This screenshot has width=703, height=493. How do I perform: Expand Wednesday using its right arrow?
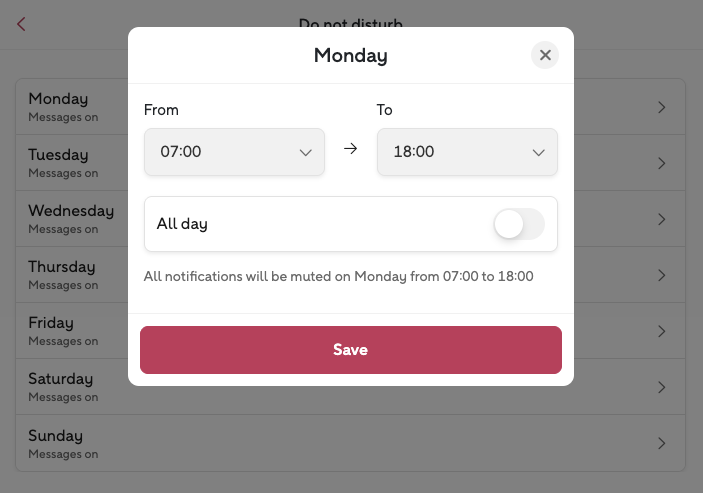[x=662, y=219]
